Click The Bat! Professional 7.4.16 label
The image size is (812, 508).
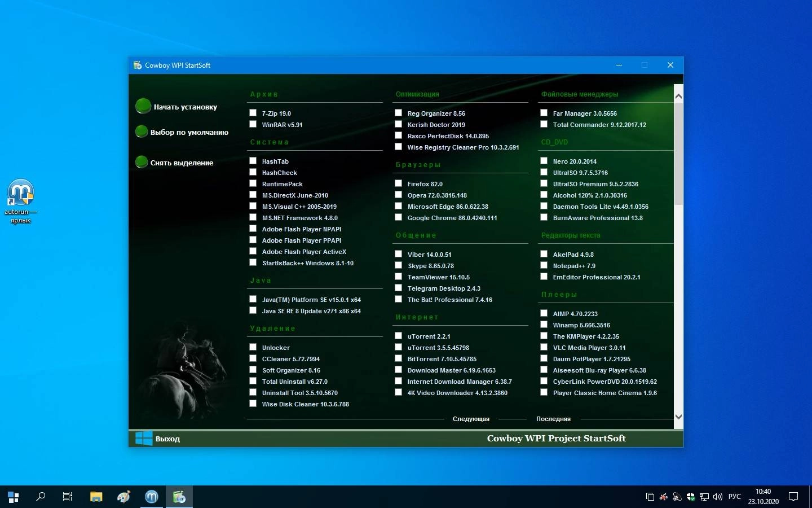pos(449,300)
